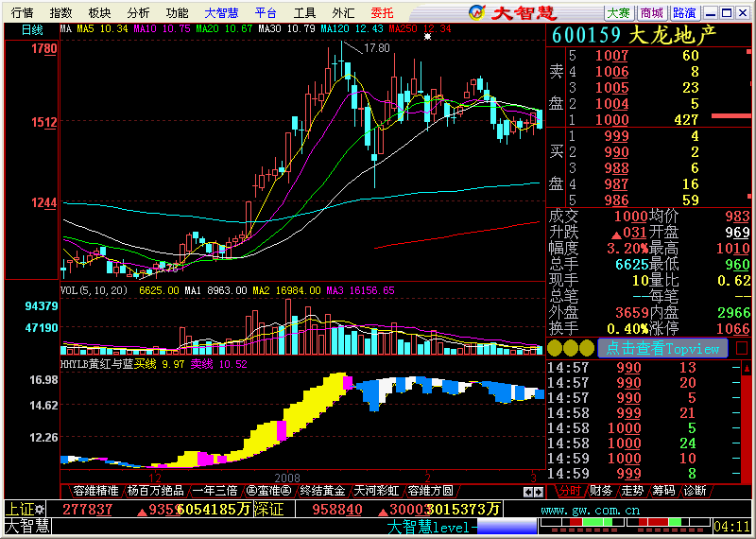The image size is (756, 539).
Task: Click the stock title 600159 大龙地产
Action: point(634,35)
